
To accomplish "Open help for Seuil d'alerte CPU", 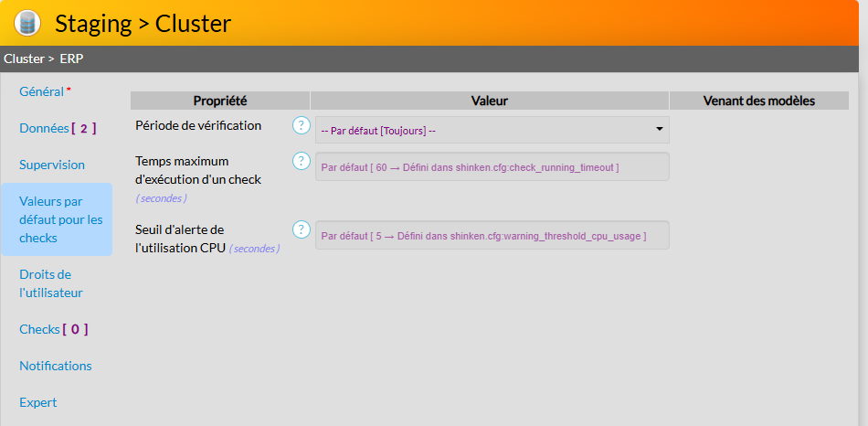I will click(302, 229).
